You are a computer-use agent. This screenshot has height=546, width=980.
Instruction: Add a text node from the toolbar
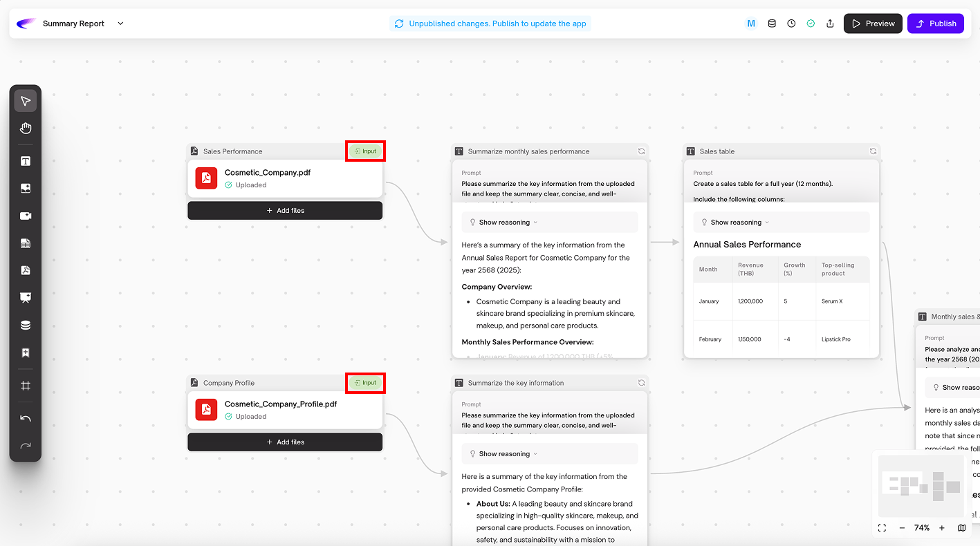point(26,162)
